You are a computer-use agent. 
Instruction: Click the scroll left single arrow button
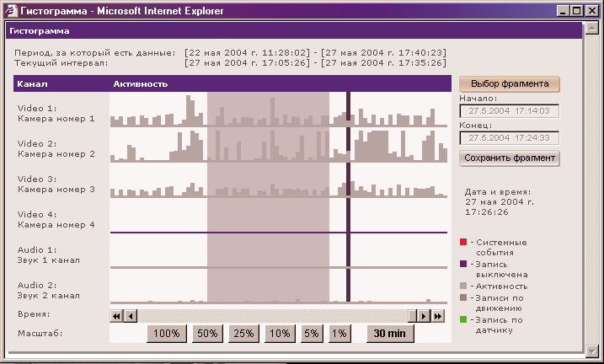(x=130, y=316)
